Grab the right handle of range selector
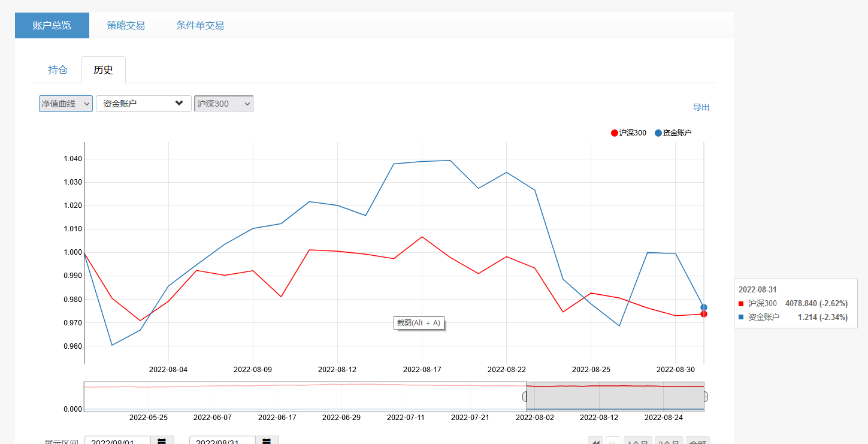 pyautogui.click(x=705, y=397)
